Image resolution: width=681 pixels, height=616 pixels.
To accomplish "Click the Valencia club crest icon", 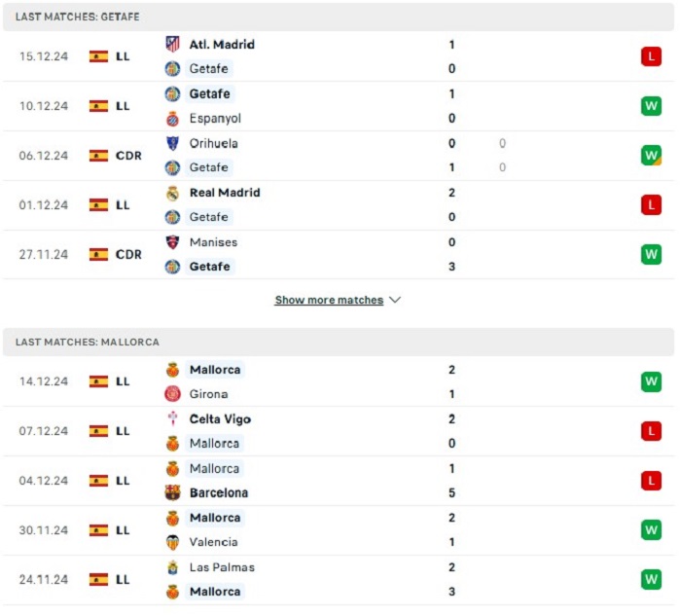I will pos(172,542).
